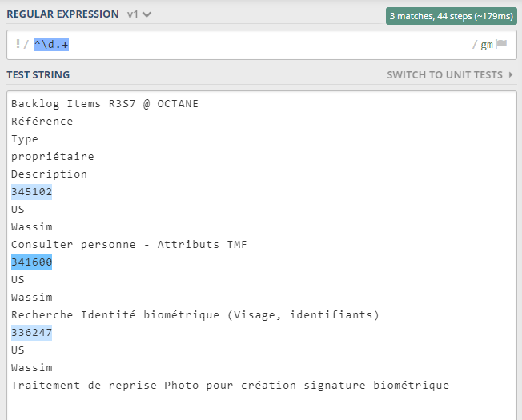Click the highlighted match 345102
Image resolution: width=522 pixels, height=420 pixels.
31,192
